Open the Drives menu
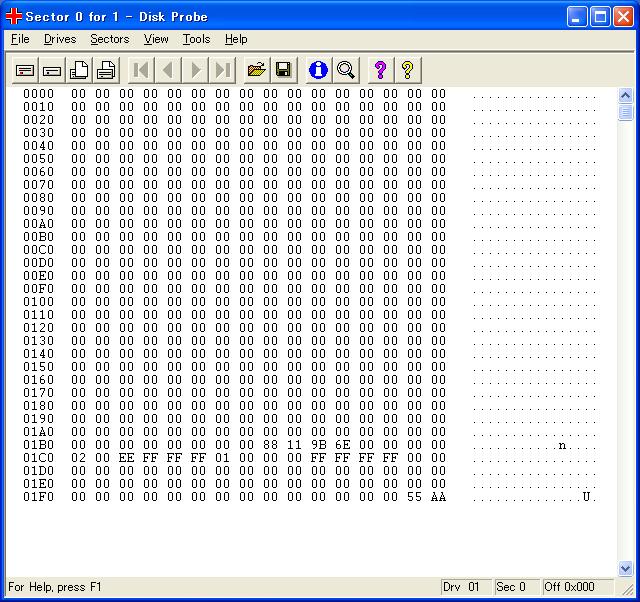The image size is (640, 602). point(60,39)
